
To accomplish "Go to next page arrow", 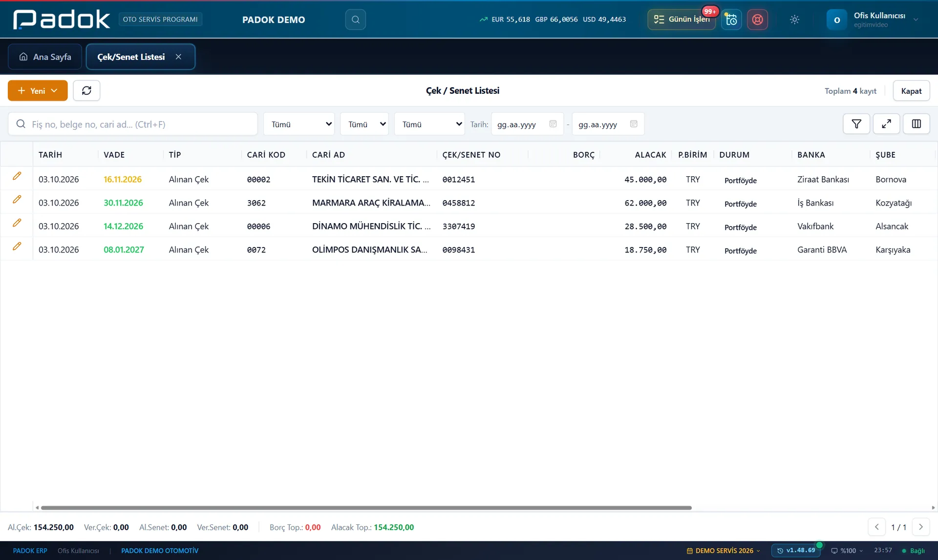I will point(921,527).
